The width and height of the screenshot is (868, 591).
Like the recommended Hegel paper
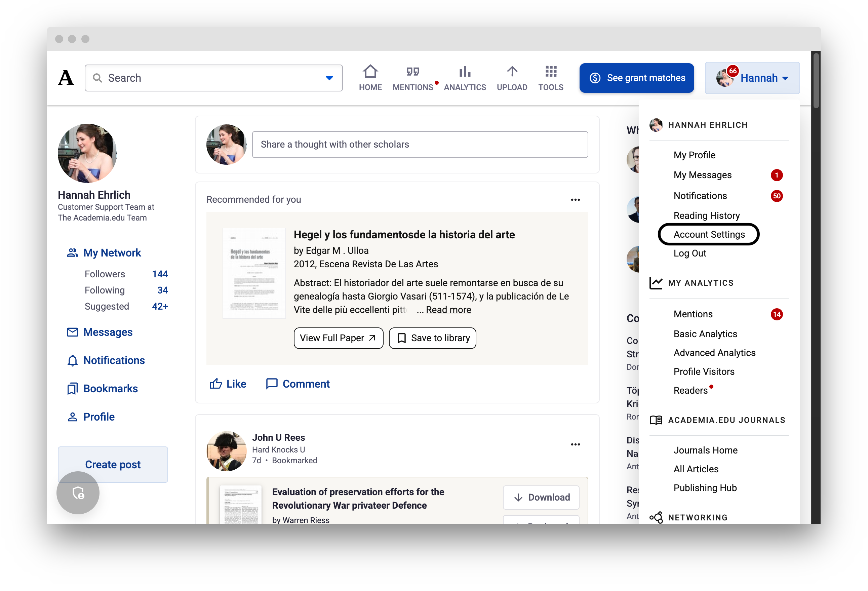click(x=228, y=384)
